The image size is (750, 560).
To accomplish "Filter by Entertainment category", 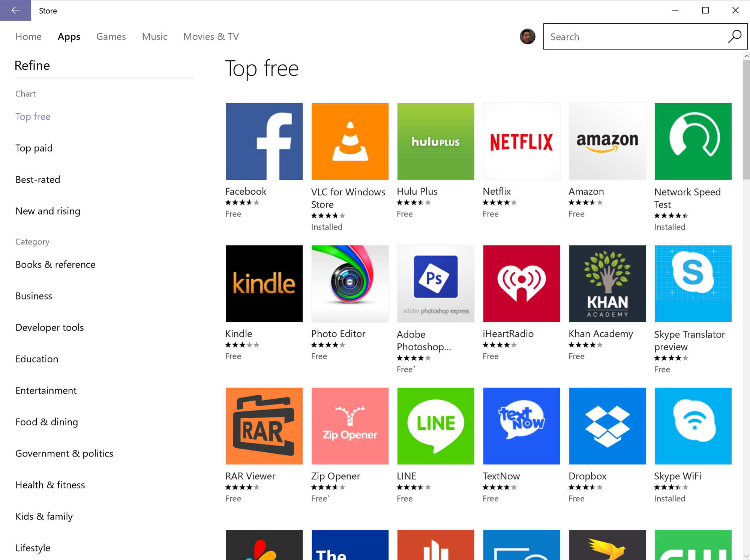I will point(46,390).
